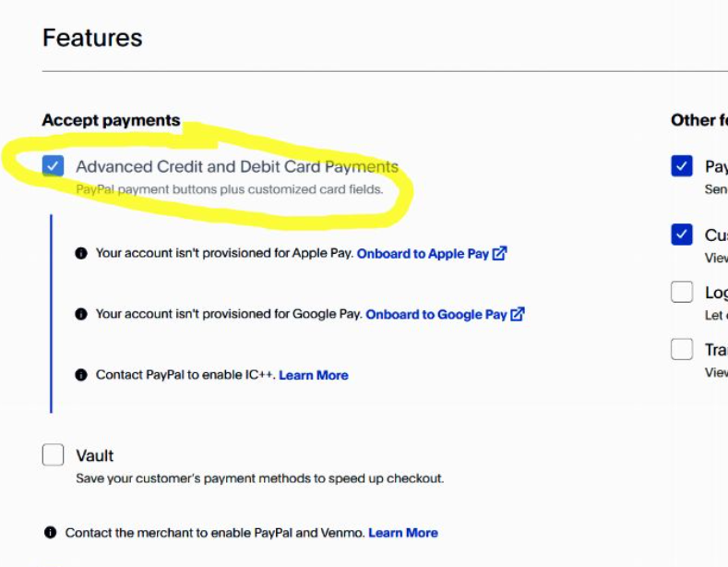Click 'Save your customer's payment methods' description

[x=260, y=478]
